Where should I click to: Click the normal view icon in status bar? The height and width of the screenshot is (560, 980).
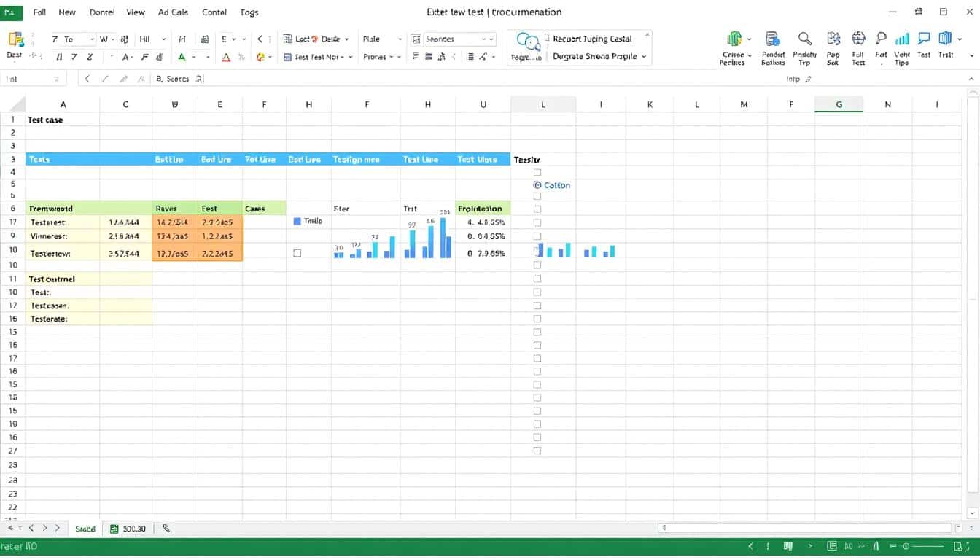tap(832, 546)
